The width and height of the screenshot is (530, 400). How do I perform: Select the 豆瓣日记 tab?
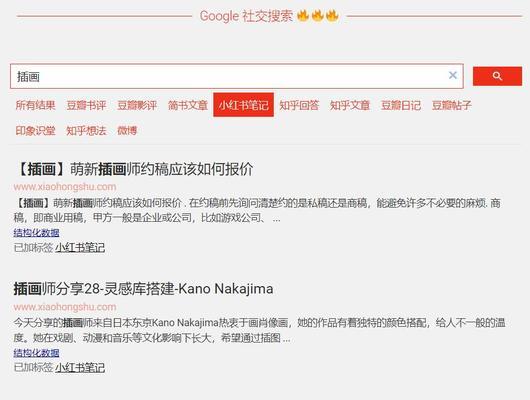point(401,105)
